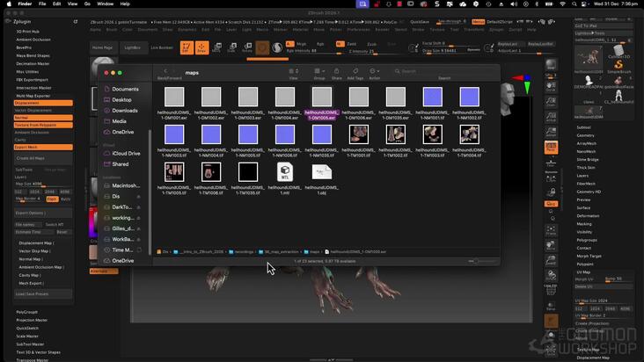
Task: Toggle the orange FlipV button
Action: click(x=52, y=199)
